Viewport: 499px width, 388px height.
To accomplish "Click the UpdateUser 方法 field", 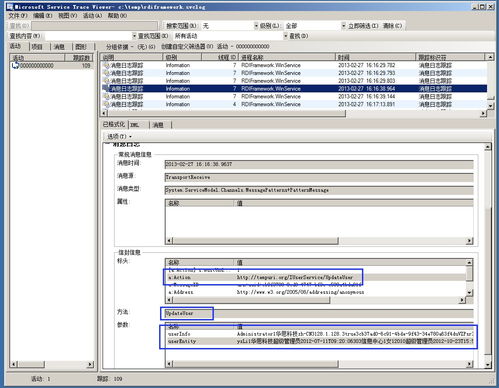I will [x=319, y=313].
